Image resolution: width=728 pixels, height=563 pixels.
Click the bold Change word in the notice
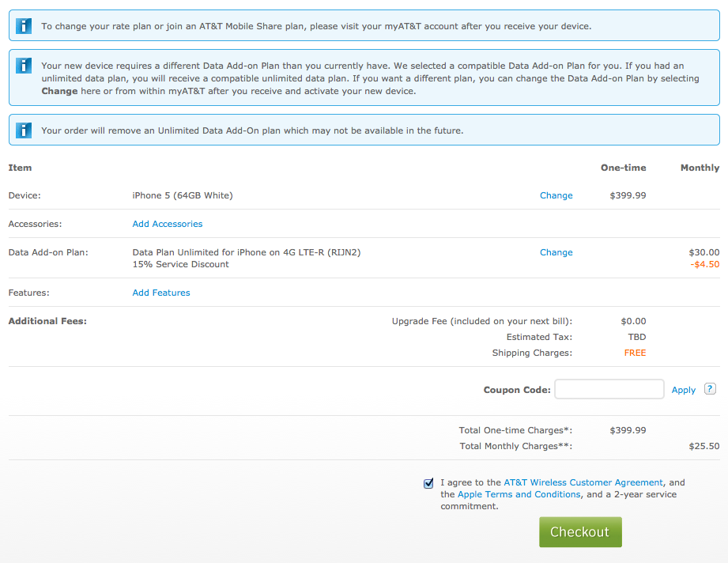tap(59, 91)
